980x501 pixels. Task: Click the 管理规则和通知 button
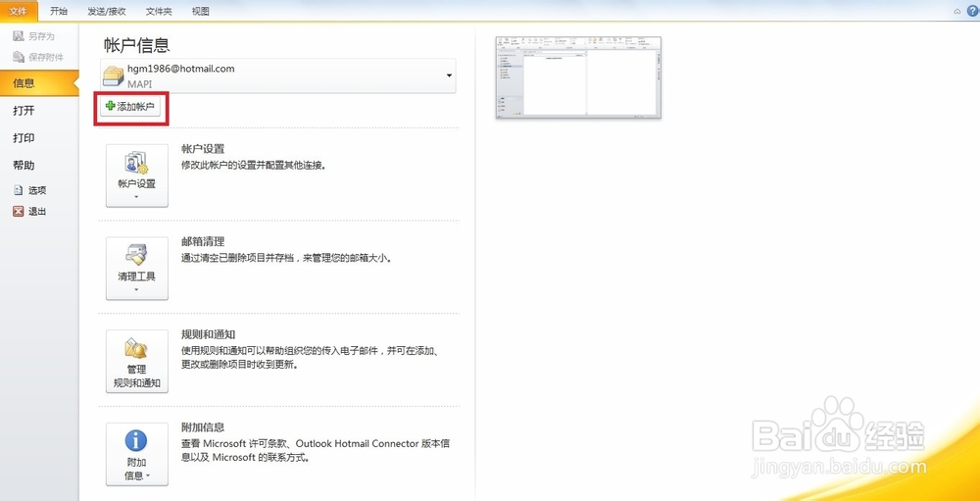point(137,361)
